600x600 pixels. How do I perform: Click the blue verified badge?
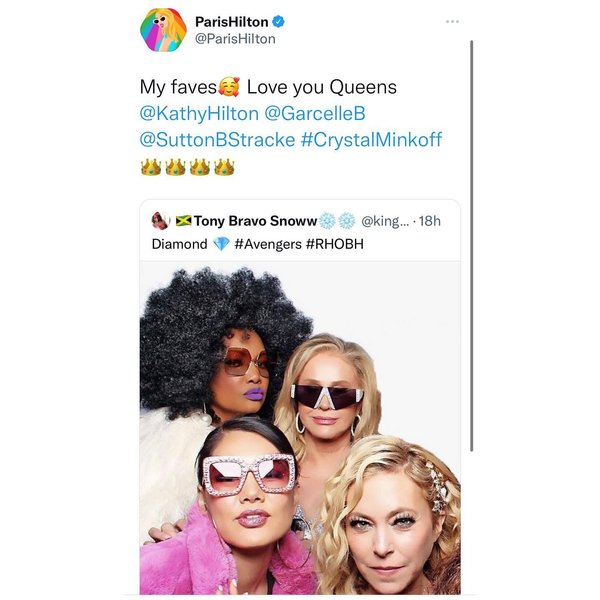click(278, 22)
